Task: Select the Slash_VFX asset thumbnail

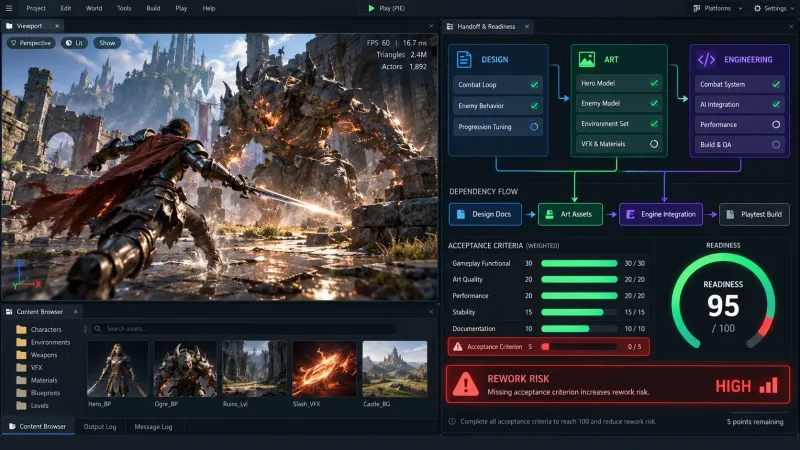Action: [324, 369]
